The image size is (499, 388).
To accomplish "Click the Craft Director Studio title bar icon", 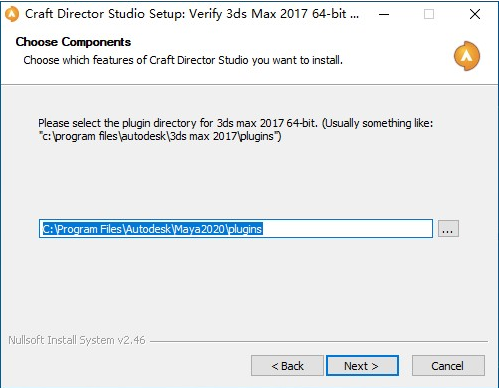I will click(12, 14).
